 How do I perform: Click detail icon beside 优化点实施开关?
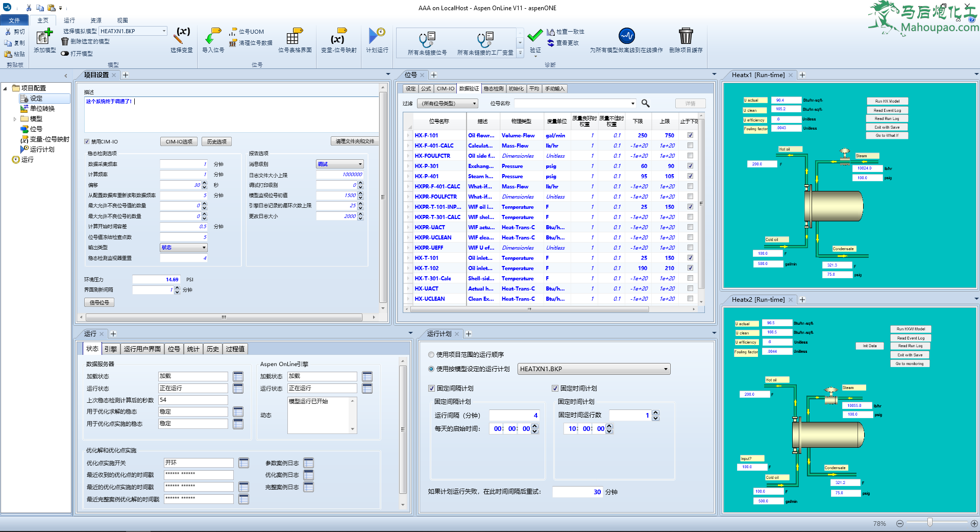pyautogui.click(x=243, y=463)
